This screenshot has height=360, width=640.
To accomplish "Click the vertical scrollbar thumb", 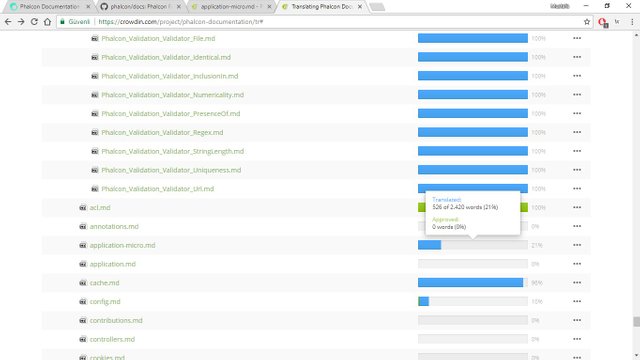I will click(x=636, y=322).
